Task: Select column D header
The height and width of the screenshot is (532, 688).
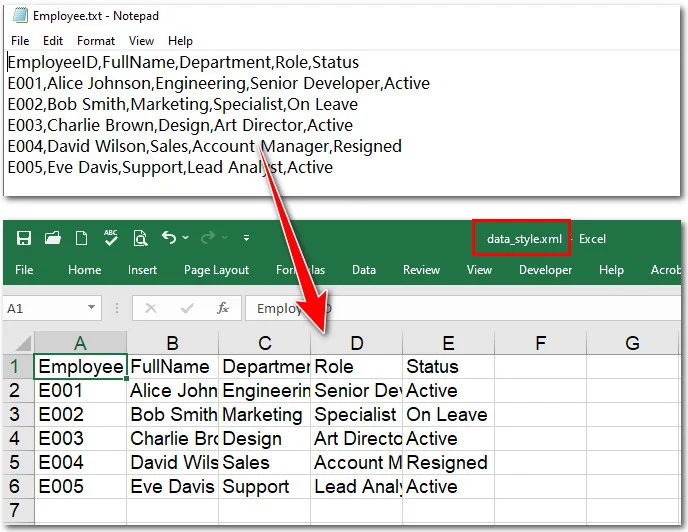Action: 356,343
